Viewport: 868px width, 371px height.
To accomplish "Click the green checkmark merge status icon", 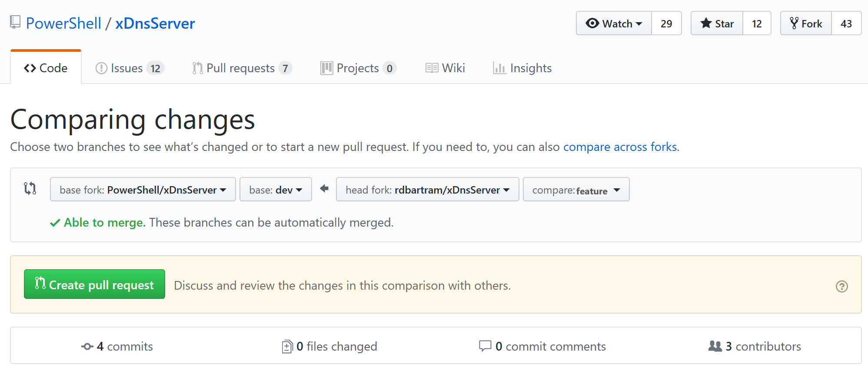I will click(55, 223).
